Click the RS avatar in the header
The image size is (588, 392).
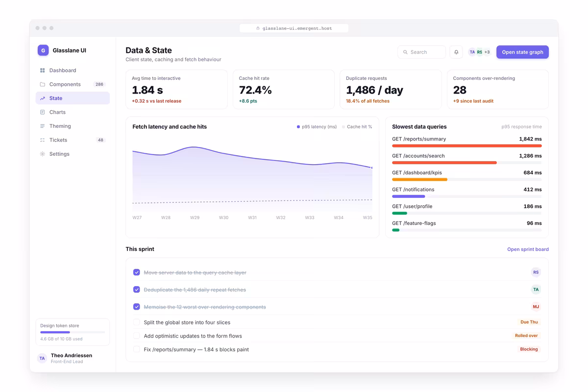(480, 52)
